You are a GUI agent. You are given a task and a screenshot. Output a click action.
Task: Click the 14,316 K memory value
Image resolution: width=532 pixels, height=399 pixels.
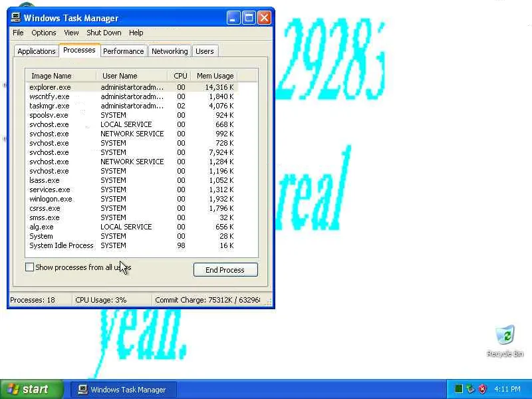[219, 87]
